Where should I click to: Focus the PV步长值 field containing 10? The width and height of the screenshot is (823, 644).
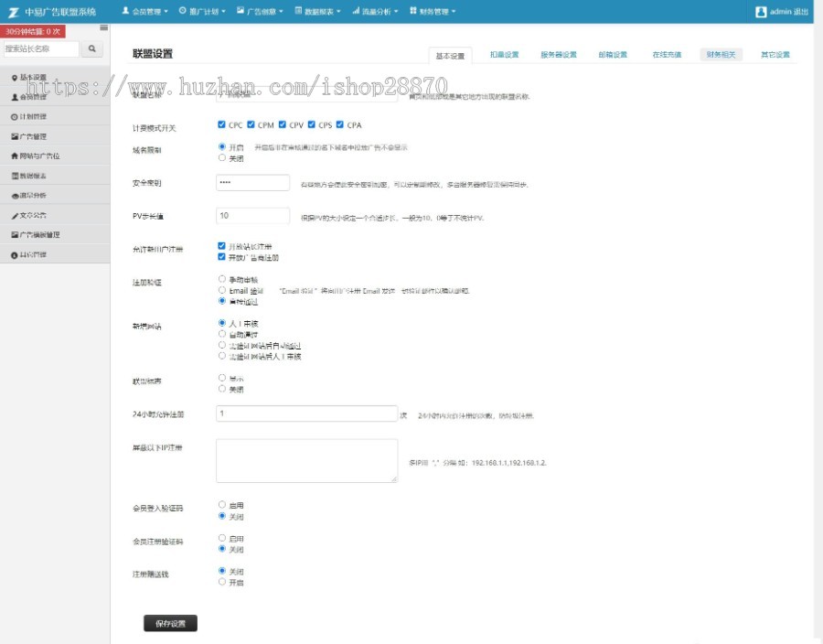point(252,216)
